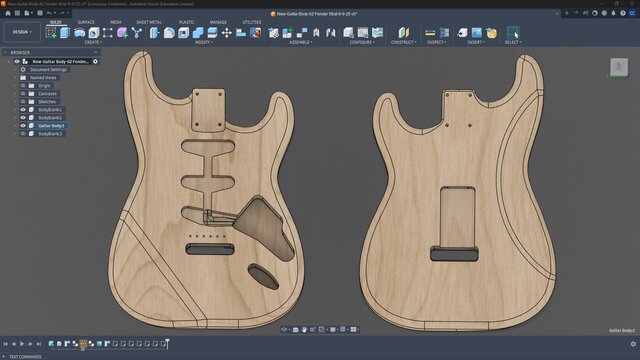Switch to the Mesh tab

(116, 22)
